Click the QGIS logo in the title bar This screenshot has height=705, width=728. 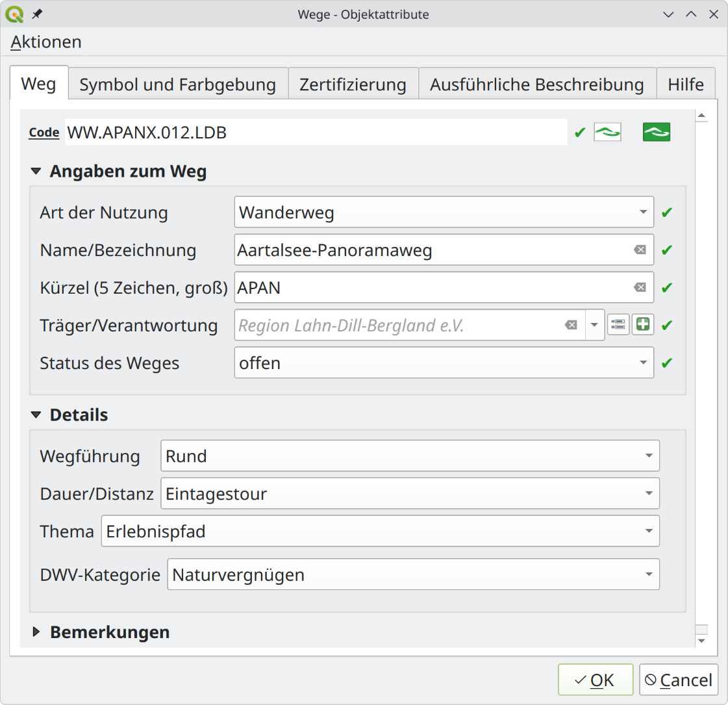14,14
